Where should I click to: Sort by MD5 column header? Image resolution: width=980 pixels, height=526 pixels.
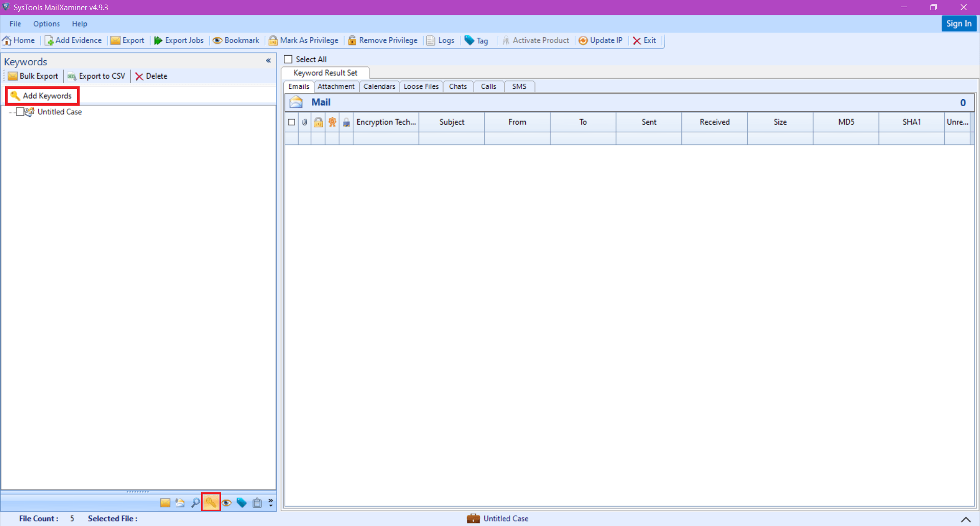(846, 122)
